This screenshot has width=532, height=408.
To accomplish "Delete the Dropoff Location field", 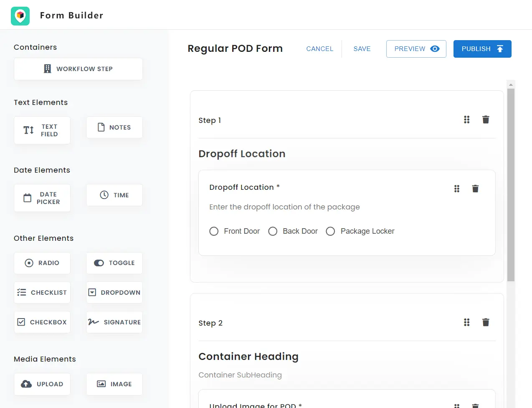I will point(475,189).
